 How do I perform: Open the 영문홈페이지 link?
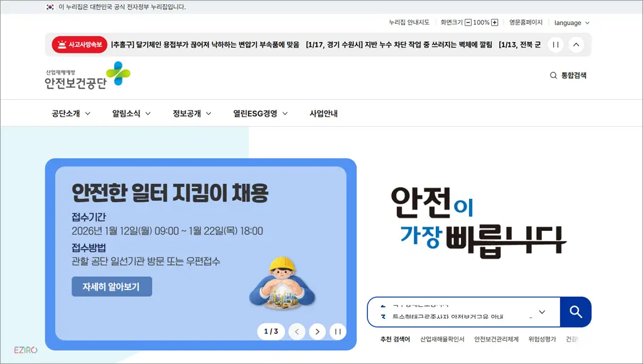click(526, 23)
